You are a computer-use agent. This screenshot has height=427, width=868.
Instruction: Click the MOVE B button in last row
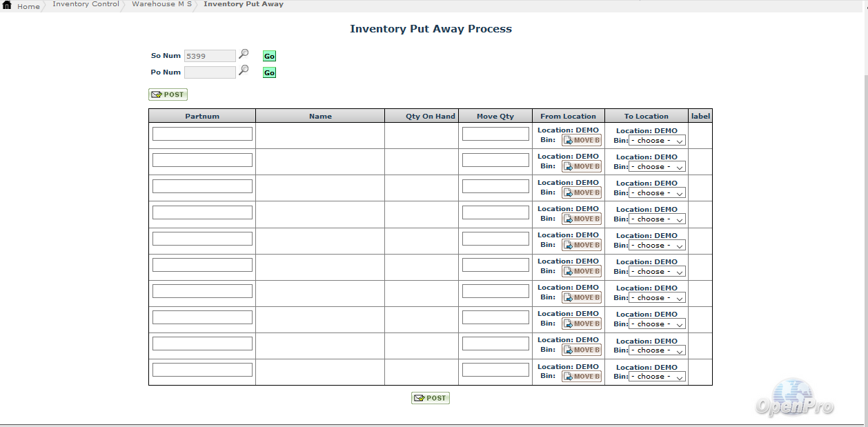581,377
